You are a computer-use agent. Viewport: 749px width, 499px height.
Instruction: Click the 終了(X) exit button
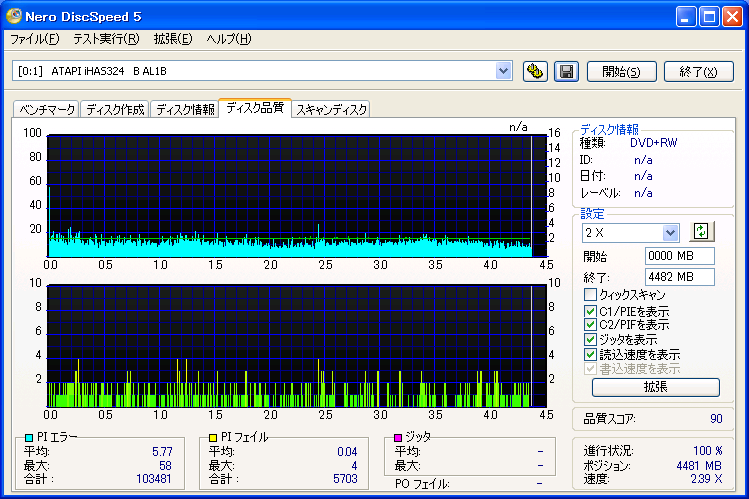click(x=699, y=72)
